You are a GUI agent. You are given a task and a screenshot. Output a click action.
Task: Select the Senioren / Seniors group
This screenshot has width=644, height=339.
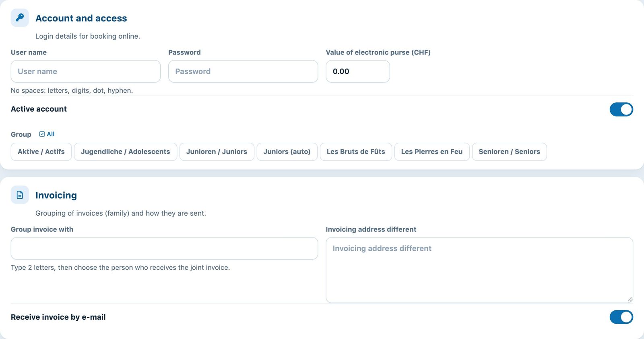509,152
